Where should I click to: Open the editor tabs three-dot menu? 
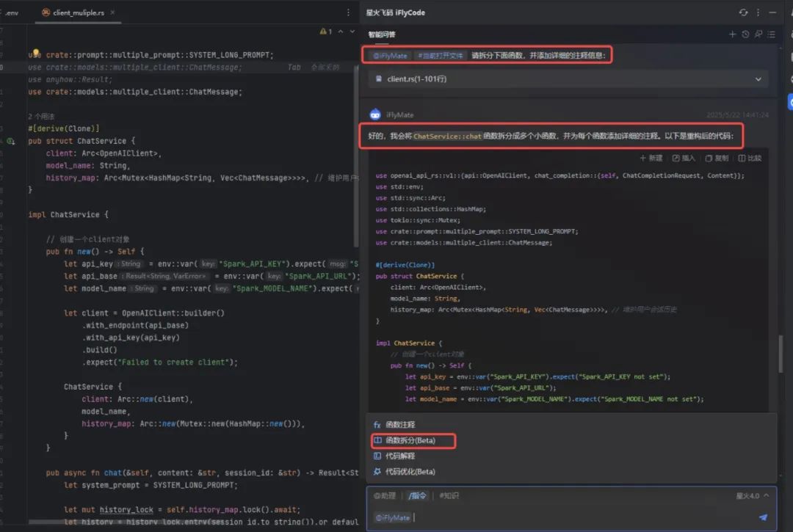pos(348,12)
